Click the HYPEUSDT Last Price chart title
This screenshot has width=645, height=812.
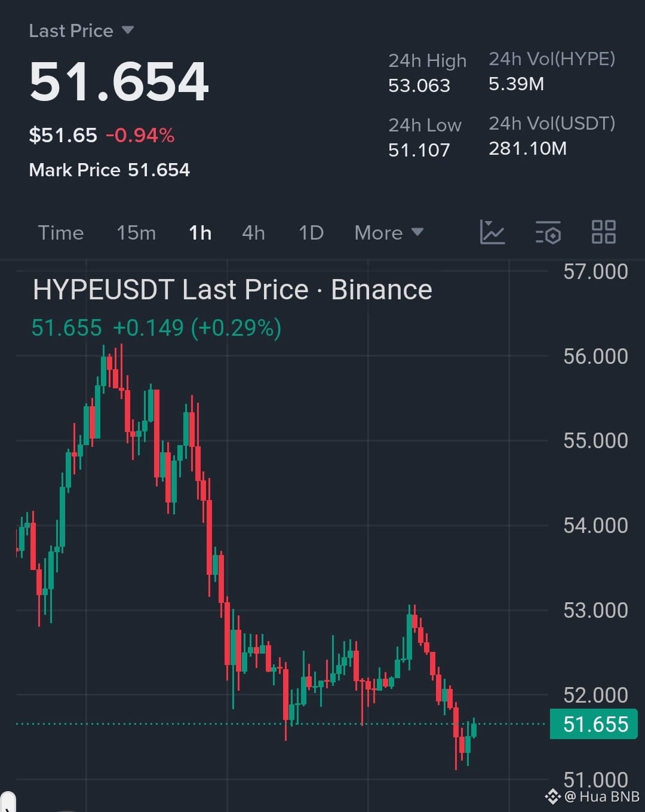(232, 290)
